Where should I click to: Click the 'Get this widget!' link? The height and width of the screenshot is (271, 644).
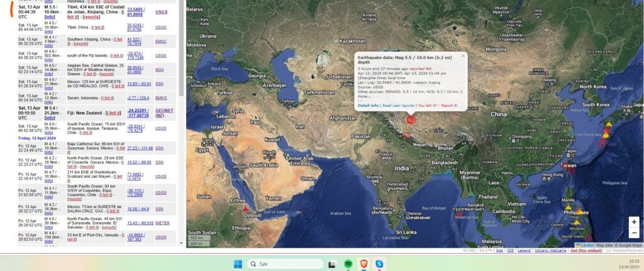point(586,250)
